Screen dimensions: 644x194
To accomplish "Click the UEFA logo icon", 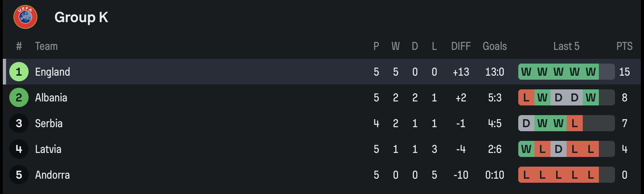I will pos(25,17).
